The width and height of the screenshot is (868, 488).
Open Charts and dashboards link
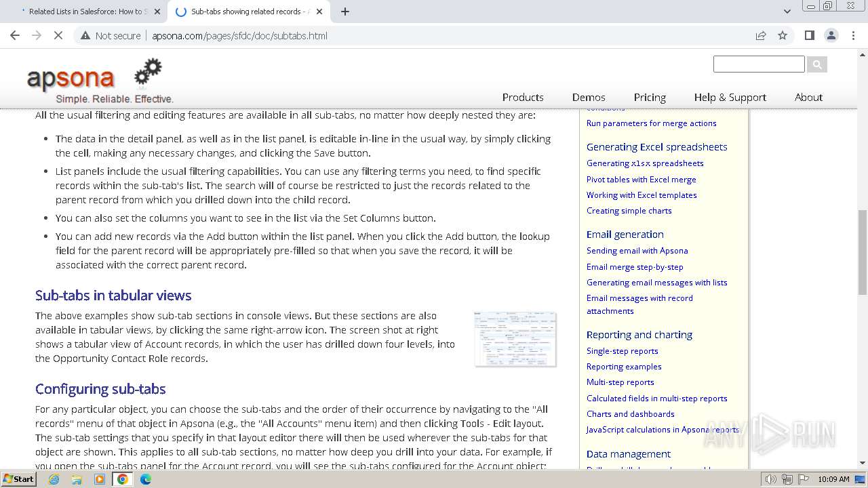[x=630, y=414]
